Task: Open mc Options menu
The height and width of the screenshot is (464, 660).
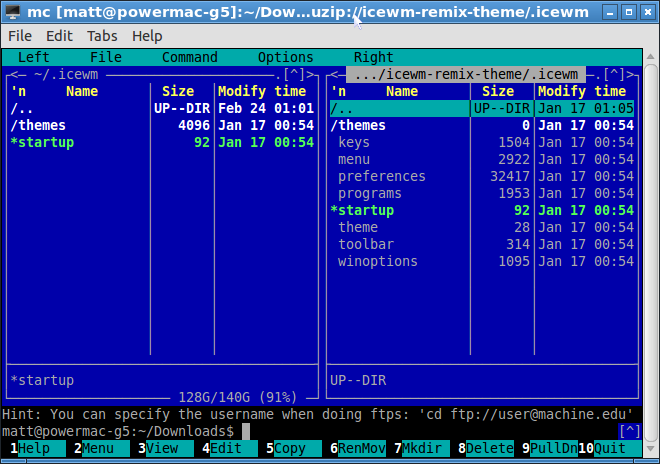Action: click(285, 57)
